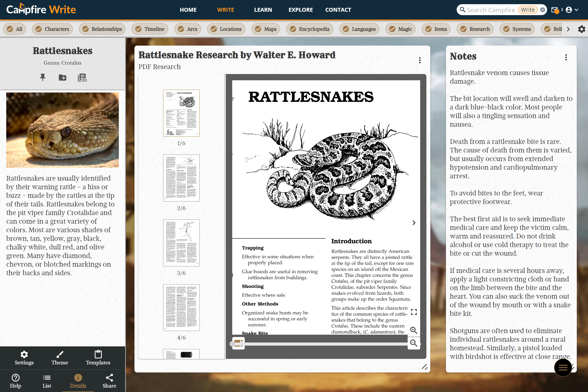Open the PDF Research panel options menu
Viewport: 588px width, 392px height.
click(420, 60)
